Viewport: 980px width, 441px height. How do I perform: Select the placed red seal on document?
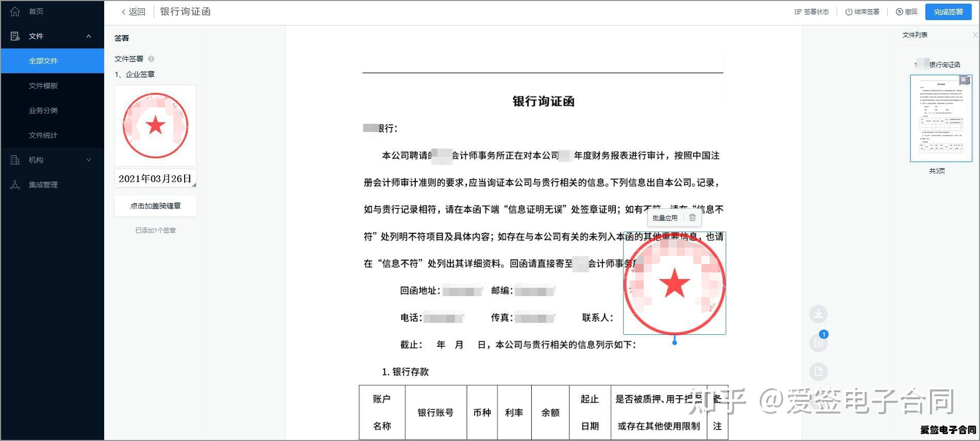(675, 283)
